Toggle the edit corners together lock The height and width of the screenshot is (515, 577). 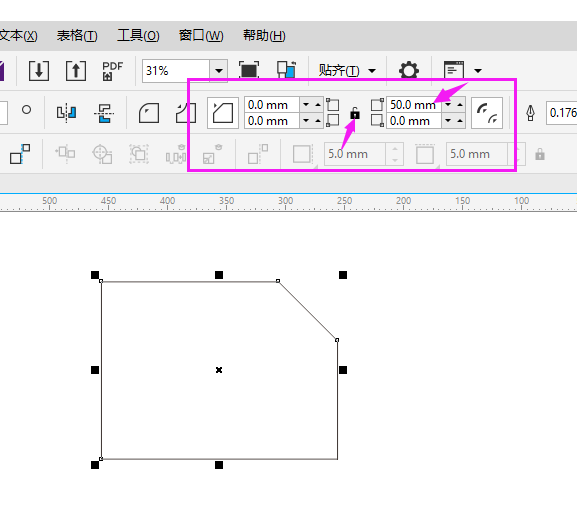click(355, 113)
